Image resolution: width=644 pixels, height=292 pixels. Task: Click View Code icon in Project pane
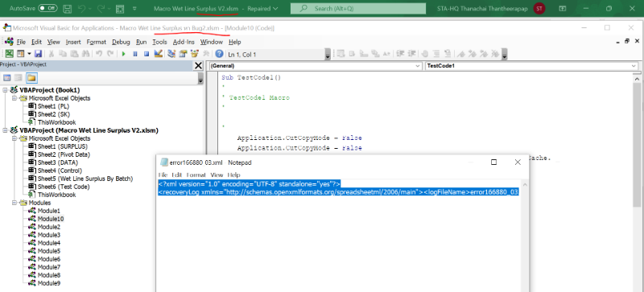(7, 77)
